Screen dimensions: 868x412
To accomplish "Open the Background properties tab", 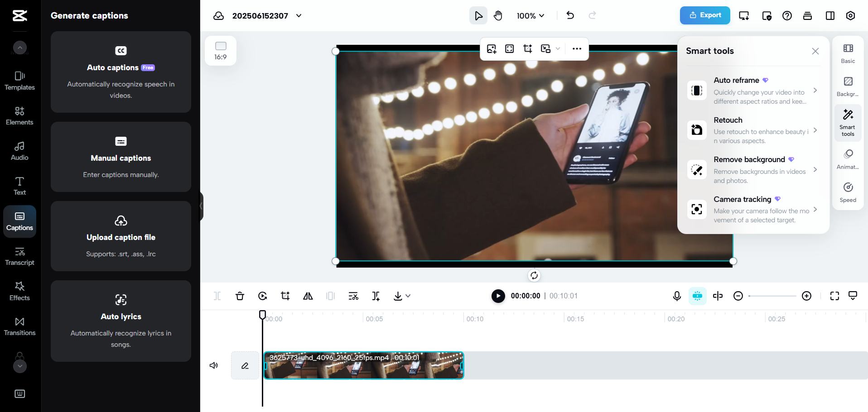I will (x=848, y=87).
